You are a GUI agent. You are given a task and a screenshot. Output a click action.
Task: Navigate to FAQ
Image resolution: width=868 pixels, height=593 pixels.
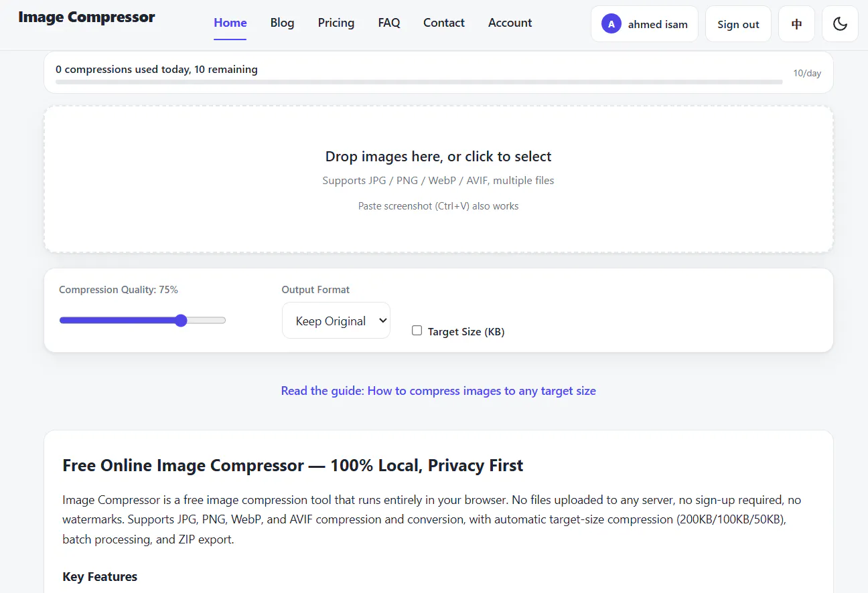(x=389, y=23)
